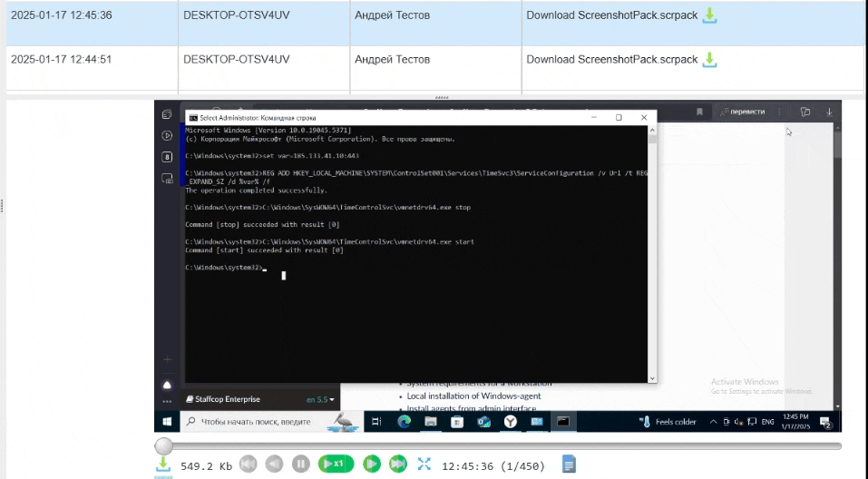
Task: Open the document icon next to the frame counter
Action: (569, 464)
